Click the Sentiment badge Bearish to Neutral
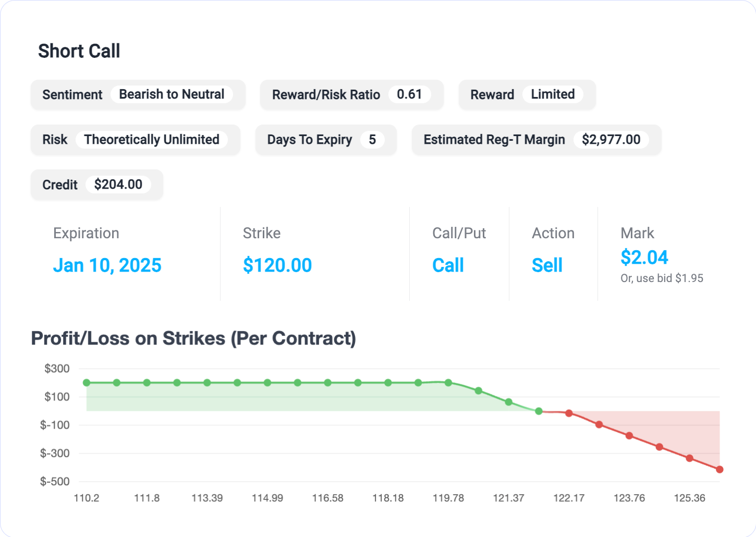Screen dimensions: 756x537 (x=172, y=94)
